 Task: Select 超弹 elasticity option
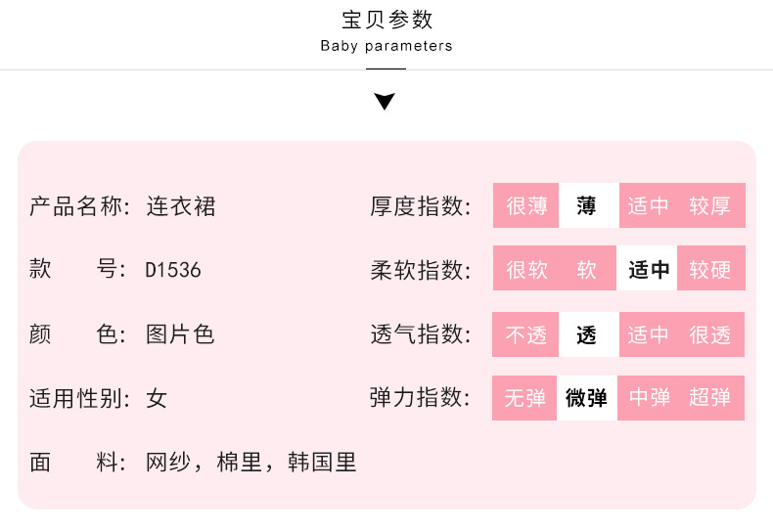tap(710, 398)
